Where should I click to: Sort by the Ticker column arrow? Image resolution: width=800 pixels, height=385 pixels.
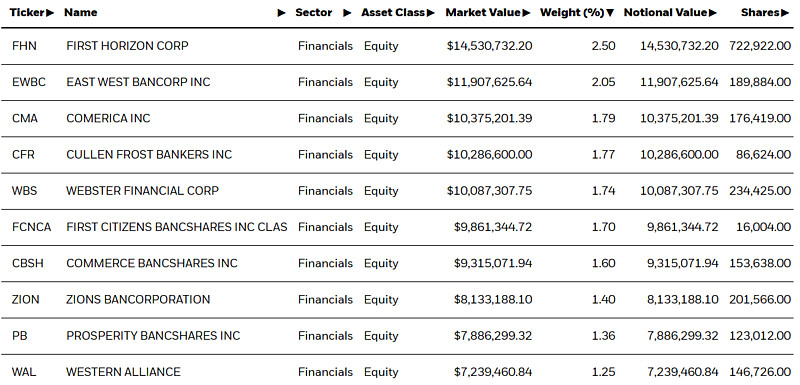click(49, 13)
